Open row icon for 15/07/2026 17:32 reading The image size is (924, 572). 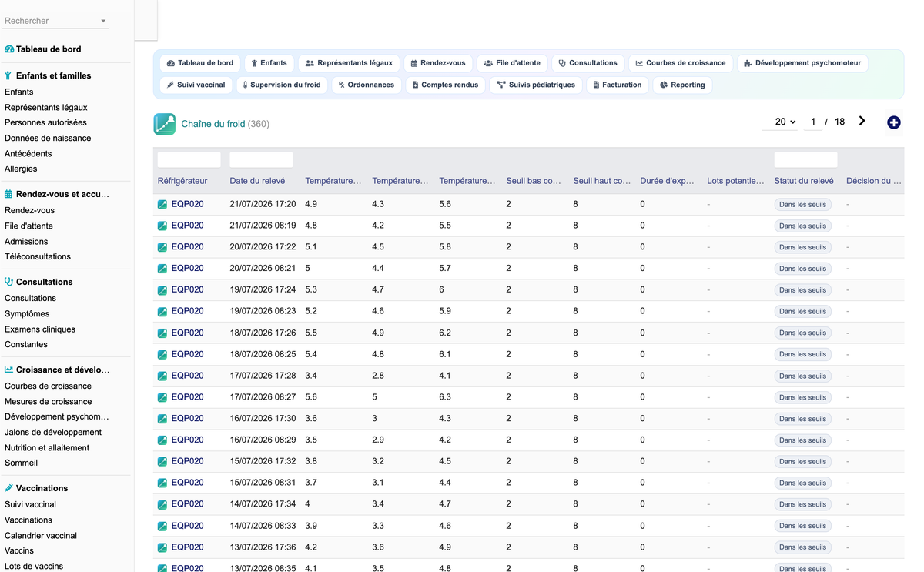coord(162,462)
